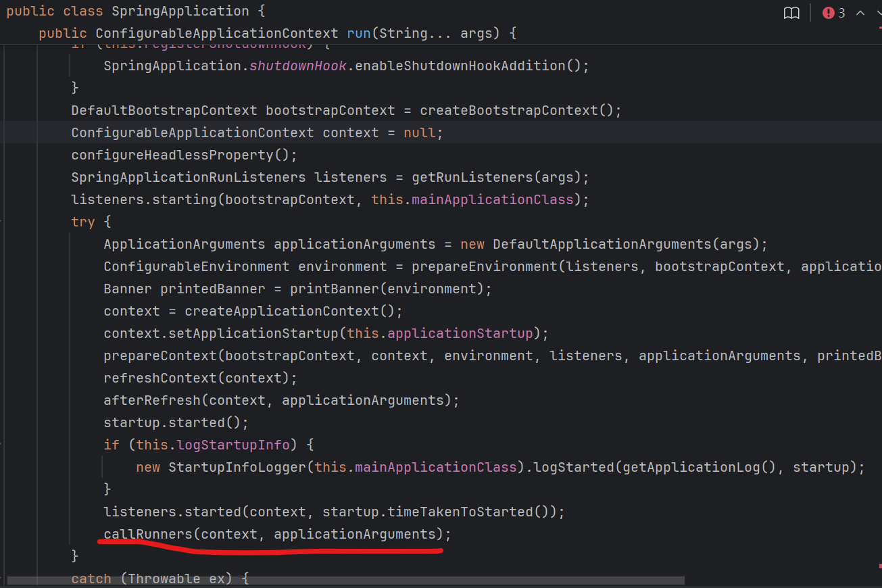Click 'setApplicationStartup' method call

[253, 333]
